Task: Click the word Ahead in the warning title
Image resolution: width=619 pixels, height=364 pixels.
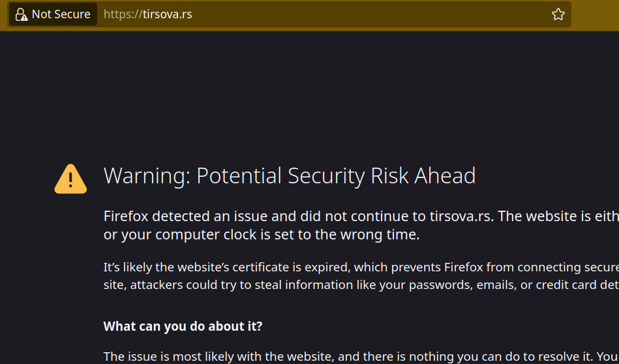Action: pos(445,175)
